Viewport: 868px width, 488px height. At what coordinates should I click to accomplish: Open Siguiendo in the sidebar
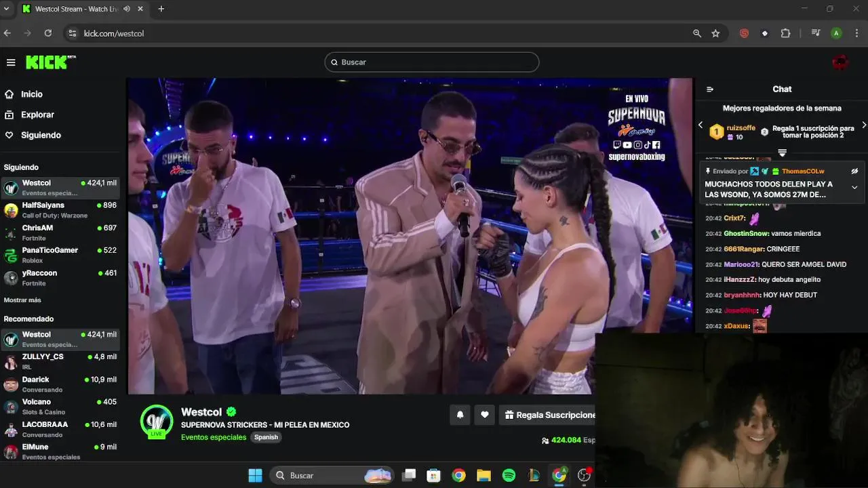pyautogui.click(x=41, y=135)
